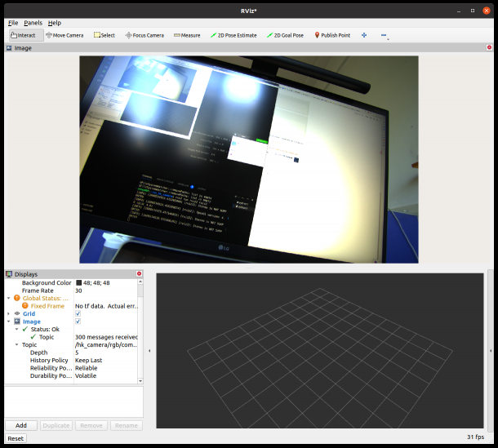Click the blue plus add-tool icon

(364, 35)
